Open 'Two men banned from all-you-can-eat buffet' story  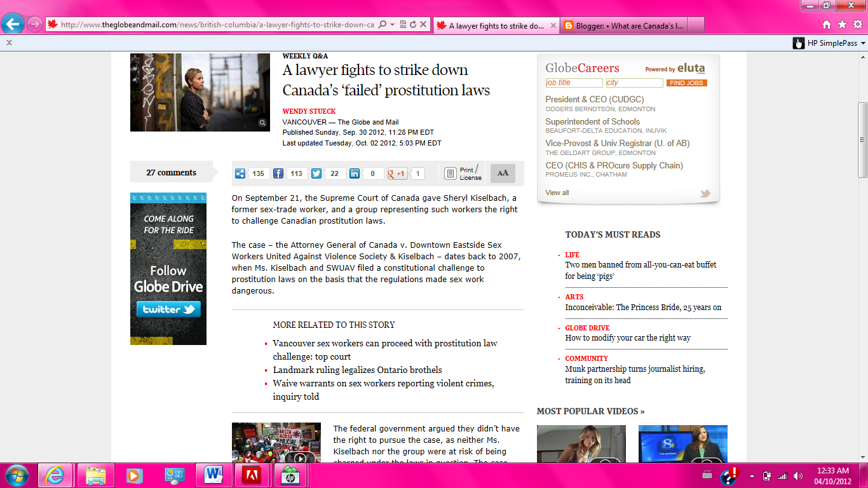point(641,271)
